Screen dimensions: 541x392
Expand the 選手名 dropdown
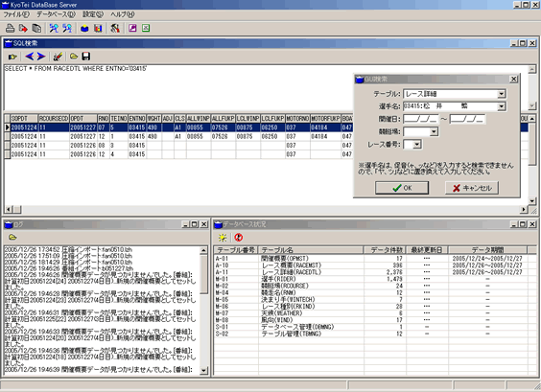(x=502, y=106)
